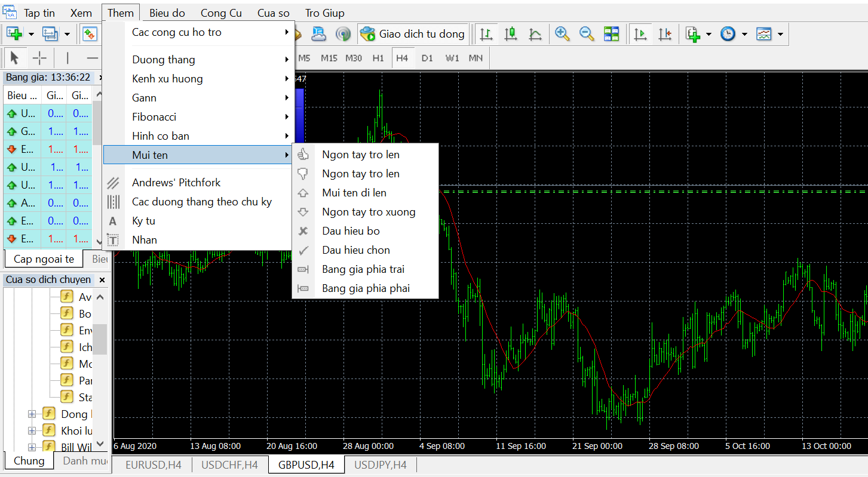The width and height of the screenshot is (868, 477).
Task: Select the cursor arrow tool
Action: 15,58
